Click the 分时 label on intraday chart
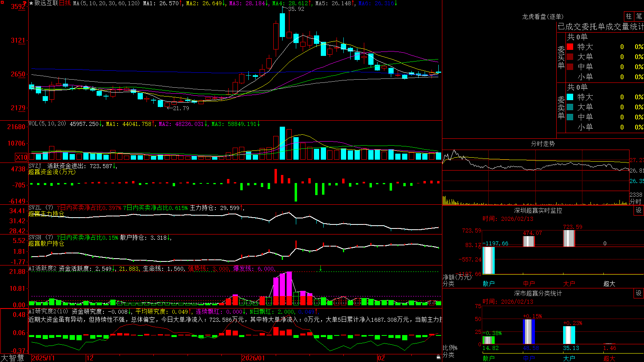Image resolution: width=644 pixels, height=362 pixels. pos(636,202)
